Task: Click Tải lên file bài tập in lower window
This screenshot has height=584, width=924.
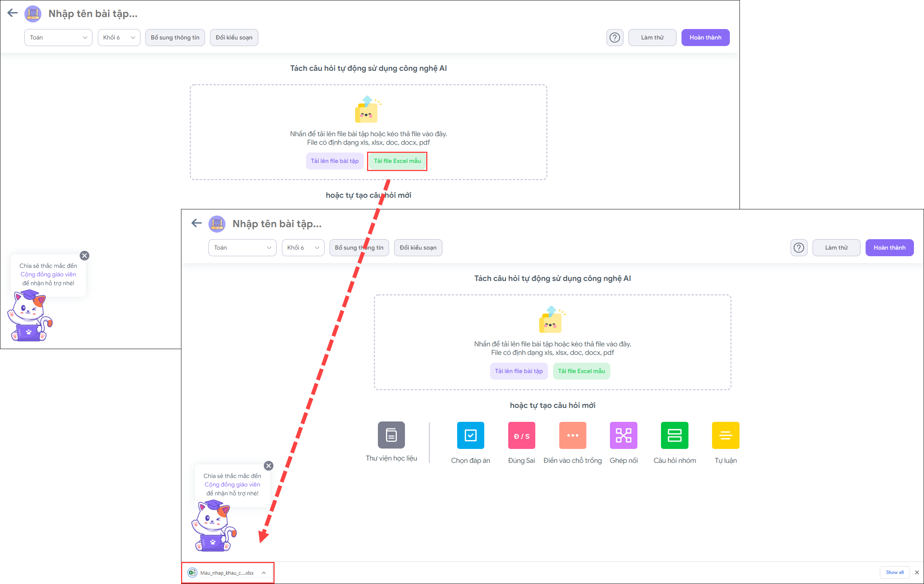Action: tap(519, 371)
